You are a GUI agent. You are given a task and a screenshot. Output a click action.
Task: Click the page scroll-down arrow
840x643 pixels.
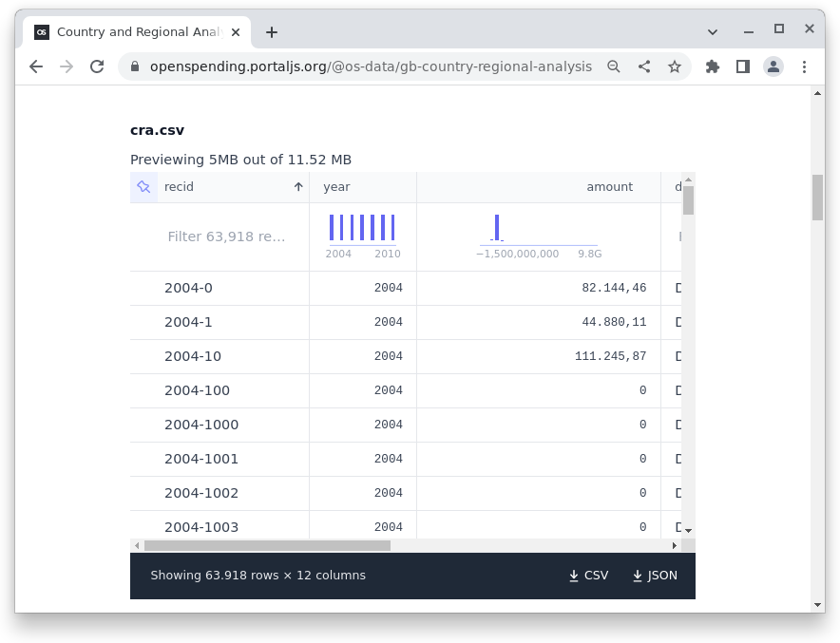817,604
